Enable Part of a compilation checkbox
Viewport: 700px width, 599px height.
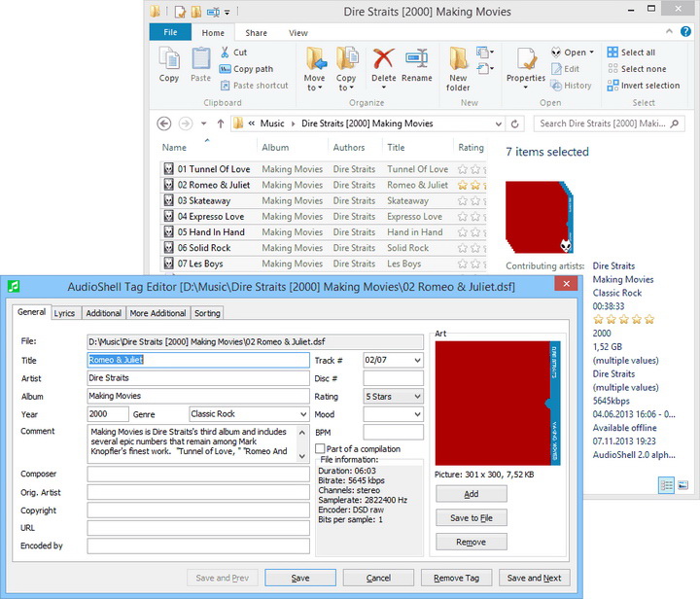point(321,448)
